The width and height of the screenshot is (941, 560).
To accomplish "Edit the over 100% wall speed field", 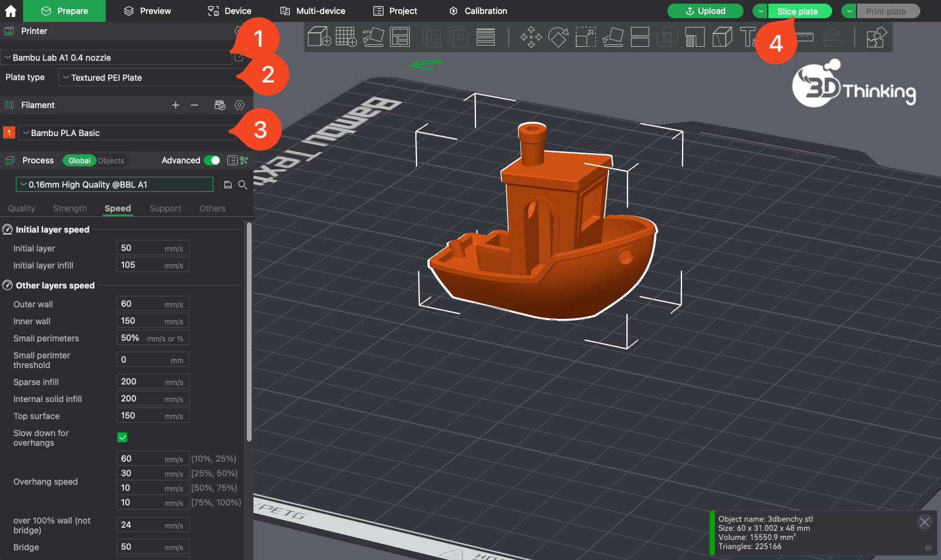I will pos(153,525).
